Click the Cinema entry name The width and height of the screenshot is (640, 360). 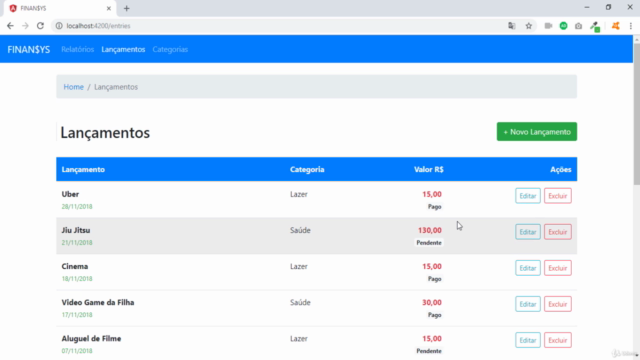[75, 267]
